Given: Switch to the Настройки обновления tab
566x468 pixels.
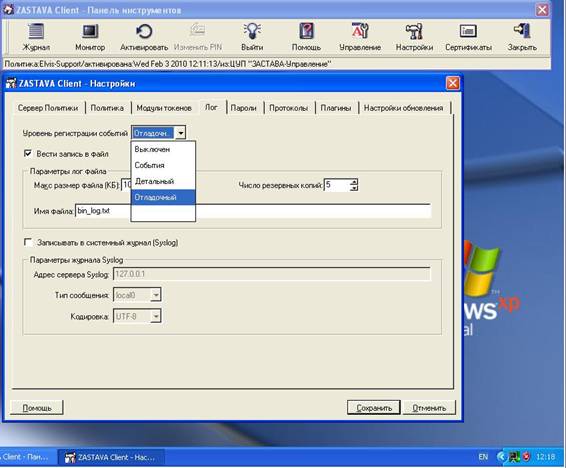Looking at the screenshot, I should pos(403,108).
